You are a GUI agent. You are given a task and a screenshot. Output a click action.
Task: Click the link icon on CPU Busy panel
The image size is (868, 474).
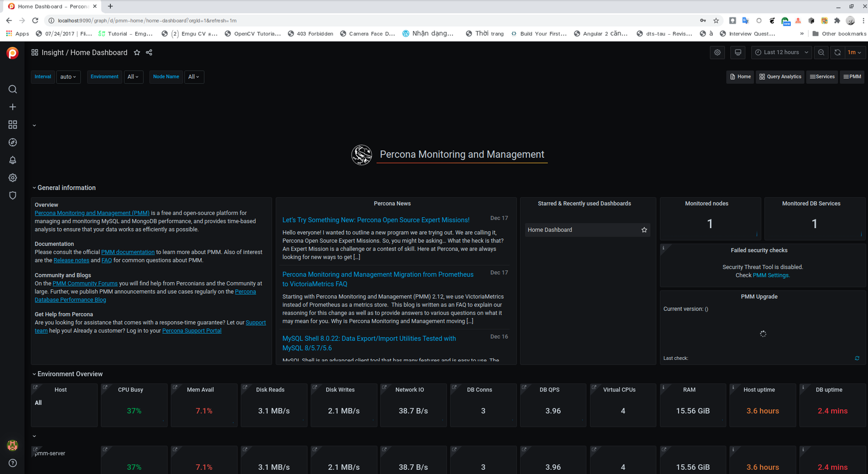[105, 387]
